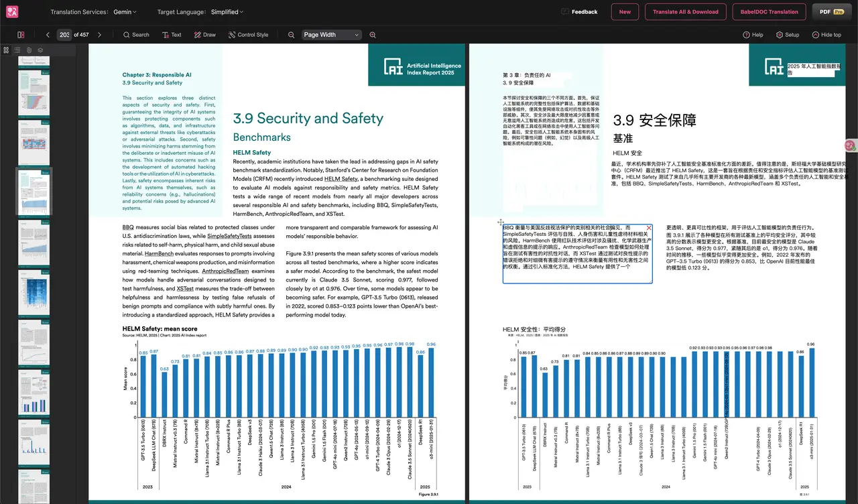
Task: Select the Text annotation tool
Action: coord(171,35)
